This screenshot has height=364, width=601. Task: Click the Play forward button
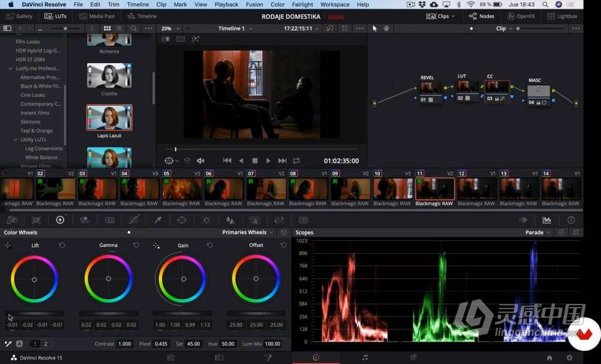click(268, 161)
